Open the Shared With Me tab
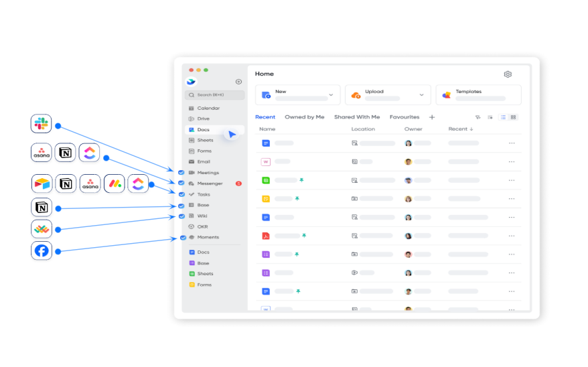 click(357, 117)
